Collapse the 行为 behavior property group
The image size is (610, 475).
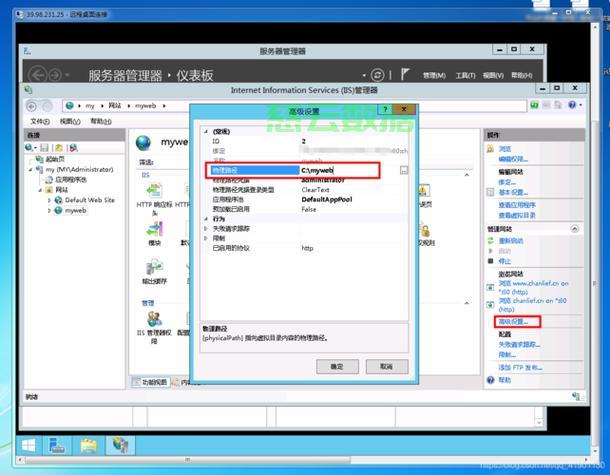coord(206,219)
